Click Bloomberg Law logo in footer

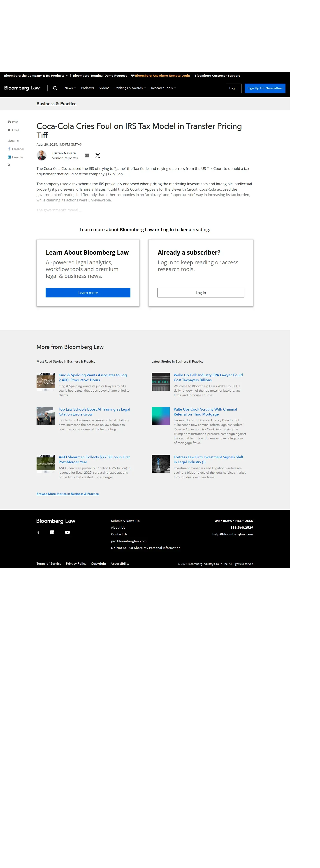[x=56, y=521]
